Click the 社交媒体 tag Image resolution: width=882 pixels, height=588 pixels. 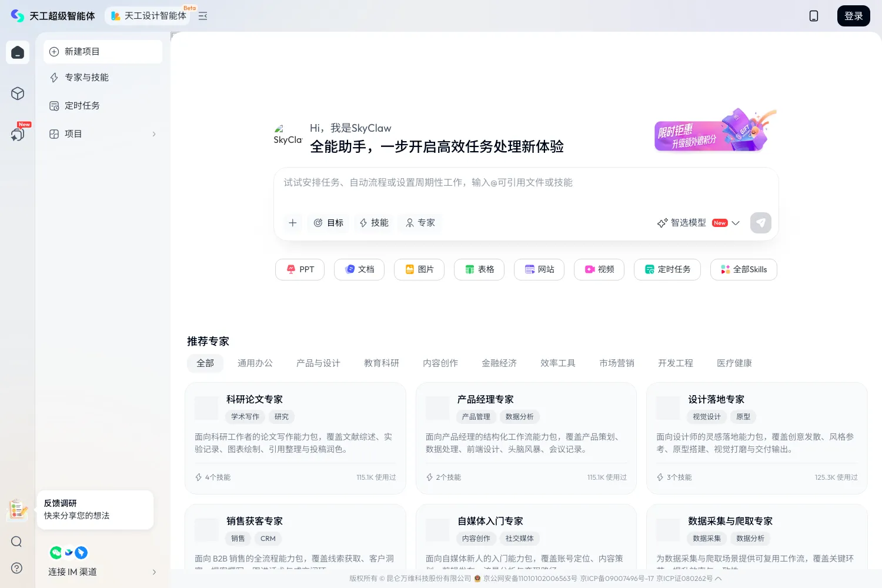(520, 539)
